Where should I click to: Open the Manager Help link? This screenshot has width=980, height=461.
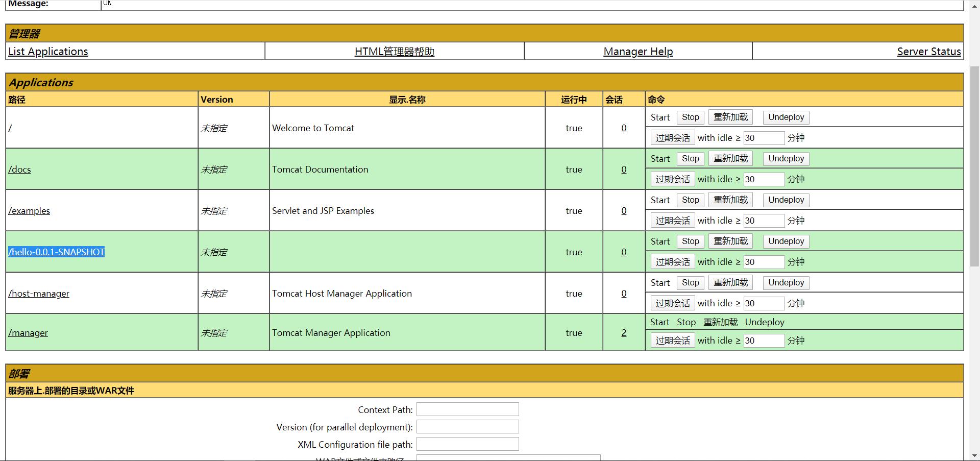[638, 52]
